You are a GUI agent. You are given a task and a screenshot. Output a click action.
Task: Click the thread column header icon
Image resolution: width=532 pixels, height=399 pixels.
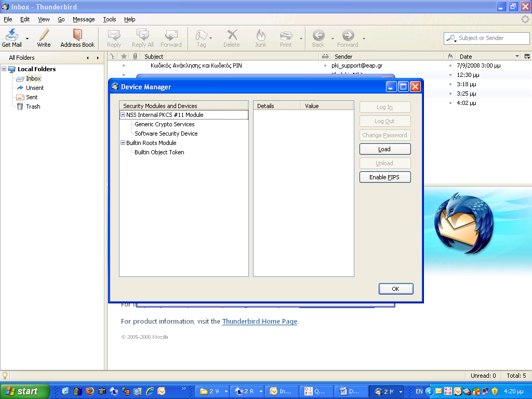coord(113,56)
